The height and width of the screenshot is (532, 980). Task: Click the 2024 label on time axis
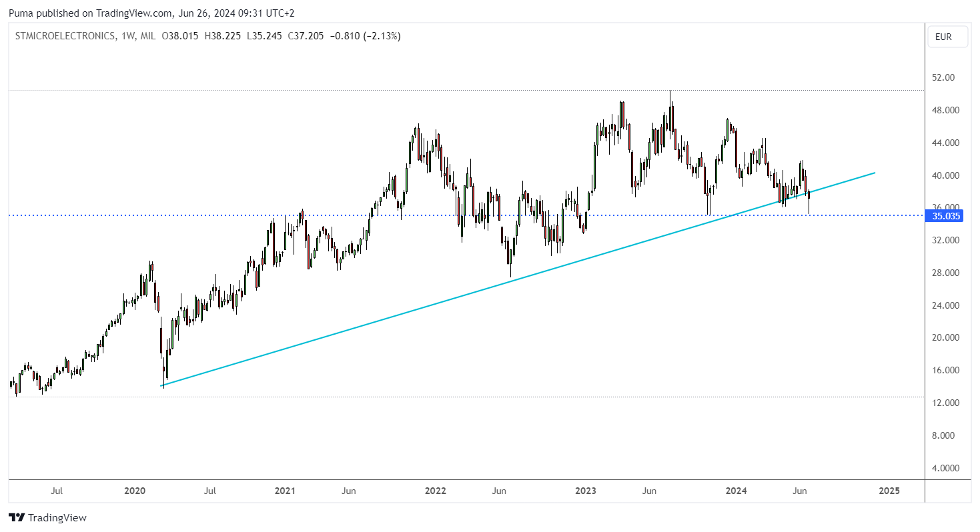[x=737, y=491]
